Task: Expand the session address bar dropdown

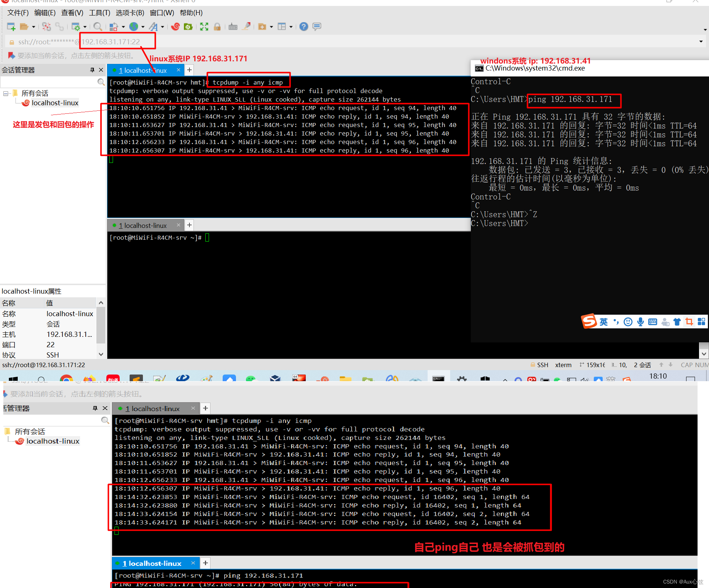Action: [701, 41]
